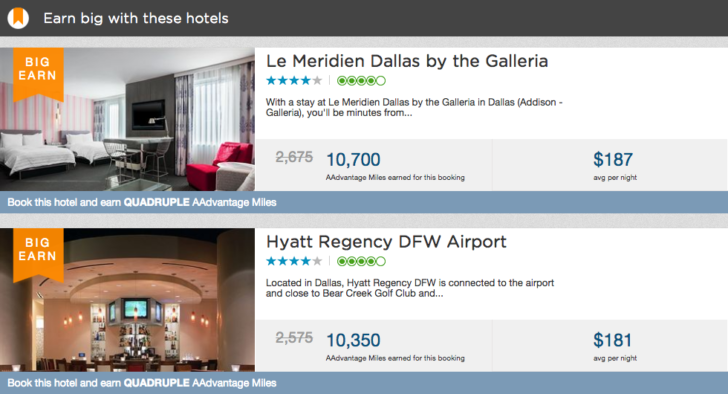View the Le Meridien guest room photo
Screen dimensions: 728x394
click(127, 119)
